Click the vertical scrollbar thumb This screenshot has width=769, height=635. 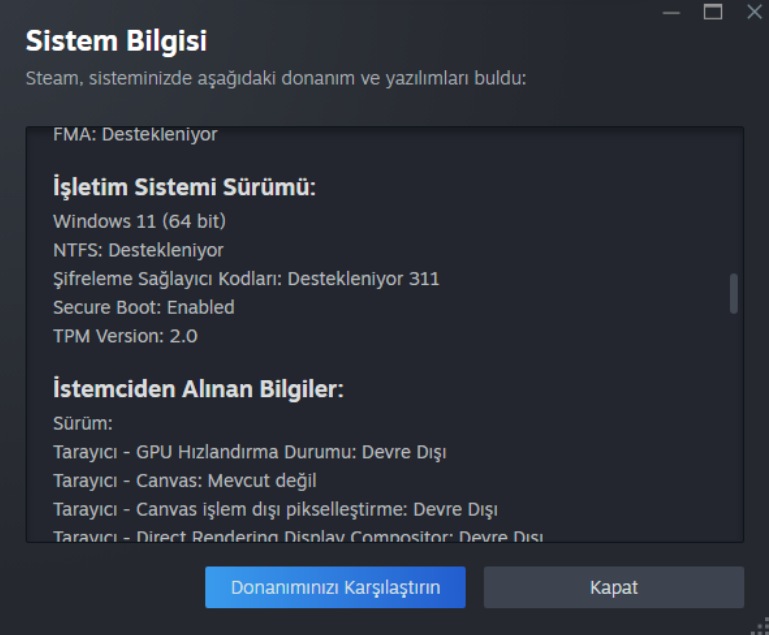(734, 293)
